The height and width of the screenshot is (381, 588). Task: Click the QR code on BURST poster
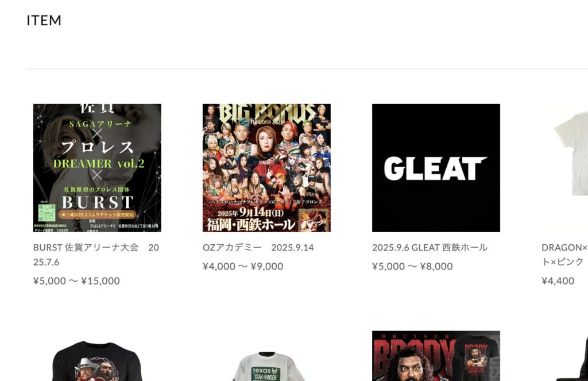click(47, 213)
